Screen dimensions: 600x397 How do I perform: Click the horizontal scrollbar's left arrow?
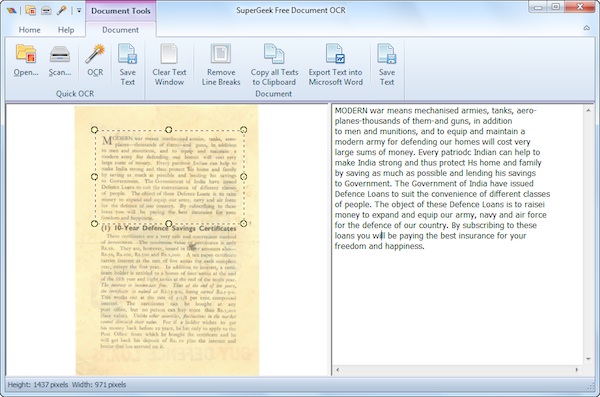(x=338, y=370)
